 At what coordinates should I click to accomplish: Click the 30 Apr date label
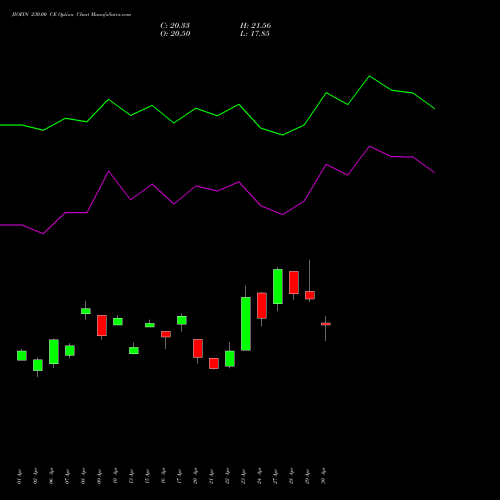click(x=323, y=476)
